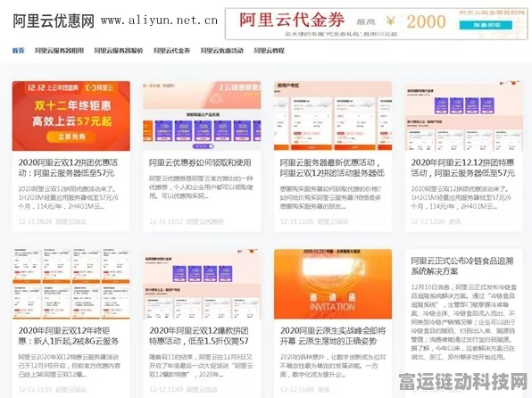Open article 阿里云优惠券如何领取和使用
Screen dimensions: 532x398
coord(200,163)
